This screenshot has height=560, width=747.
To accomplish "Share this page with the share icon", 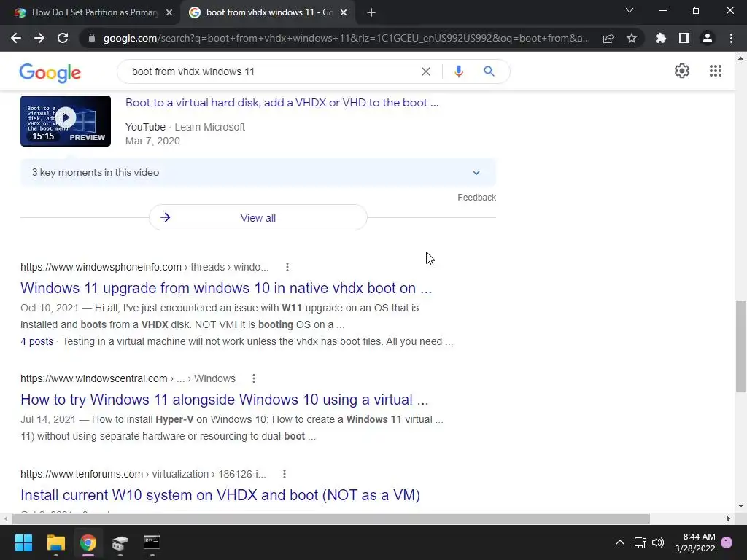I will click(x=608, y=38).
